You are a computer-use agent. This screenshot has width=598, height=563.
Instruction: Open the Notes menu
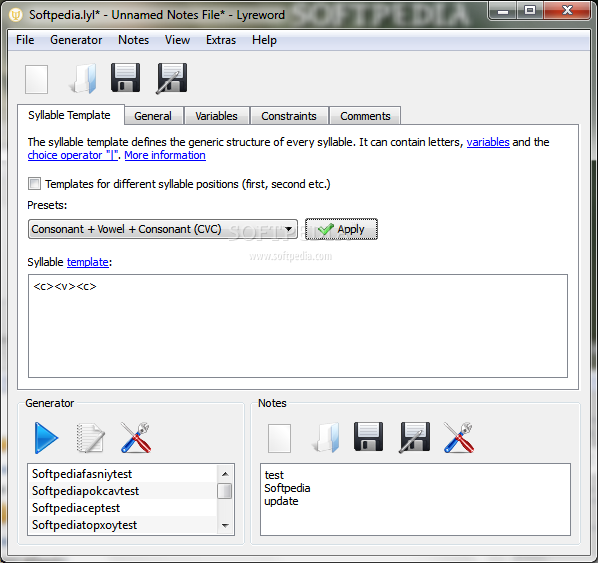coord(133,40)
